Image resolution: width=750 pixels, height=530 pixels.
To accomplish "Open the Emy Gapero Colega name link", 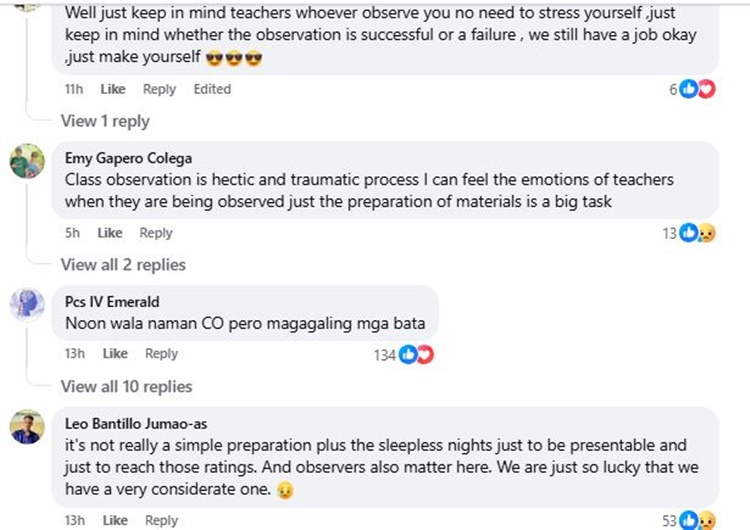I will 128,158.
